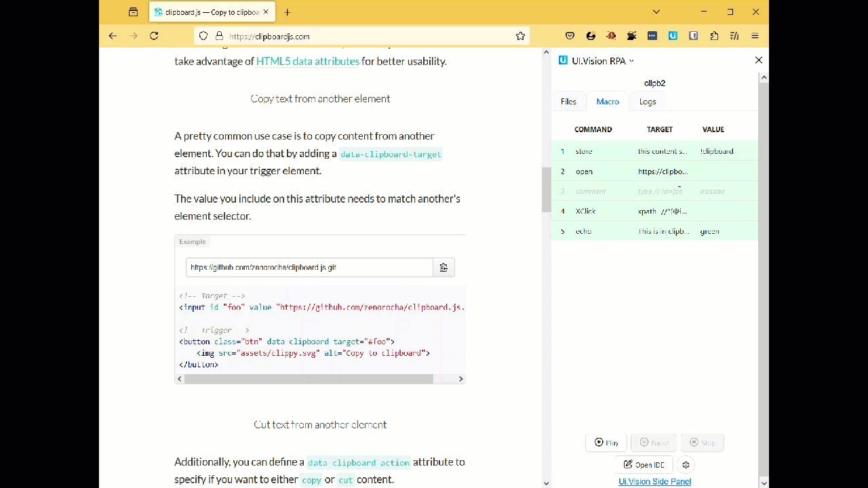Image resolution: width=868 pixels, height=488 pixels.
Task: Click the shield tracking protection icon
Action: click(x=203, y=36)
